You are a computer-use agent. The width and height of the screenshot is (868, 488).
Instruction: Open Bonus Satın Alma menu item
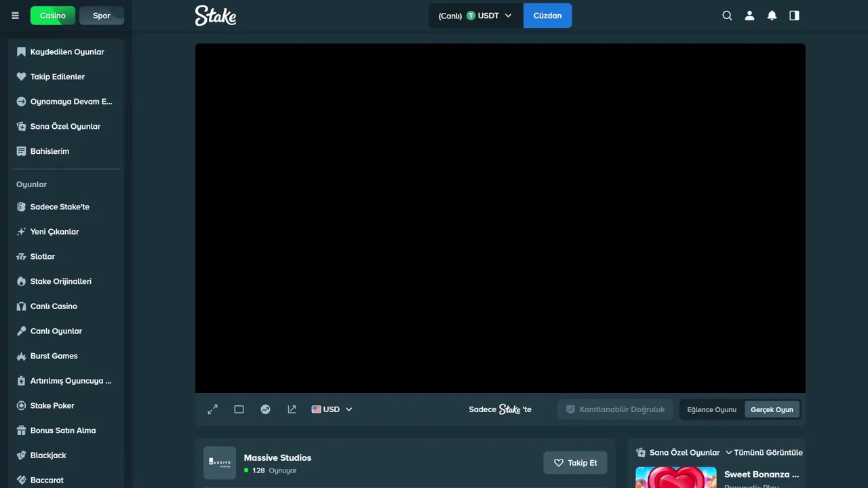click(66, 430)
